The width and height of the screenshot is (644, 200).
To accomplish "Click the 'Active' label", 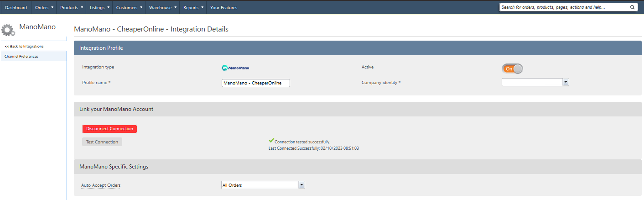I will [368, 67].
